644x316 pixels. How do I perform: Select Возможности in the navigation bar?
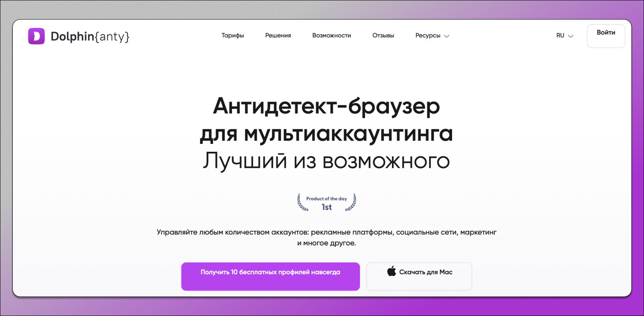[x=331, y=35]
